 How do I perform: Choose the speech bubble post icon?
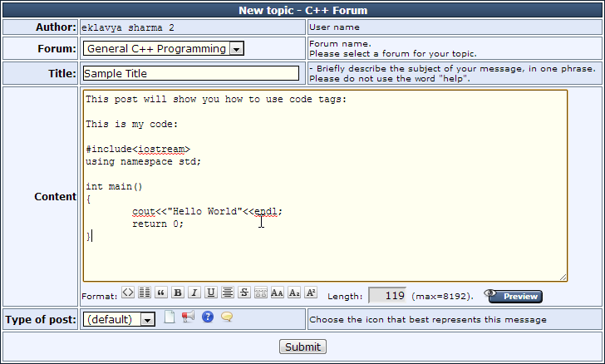pyautogui.click(x=226, y=317)
